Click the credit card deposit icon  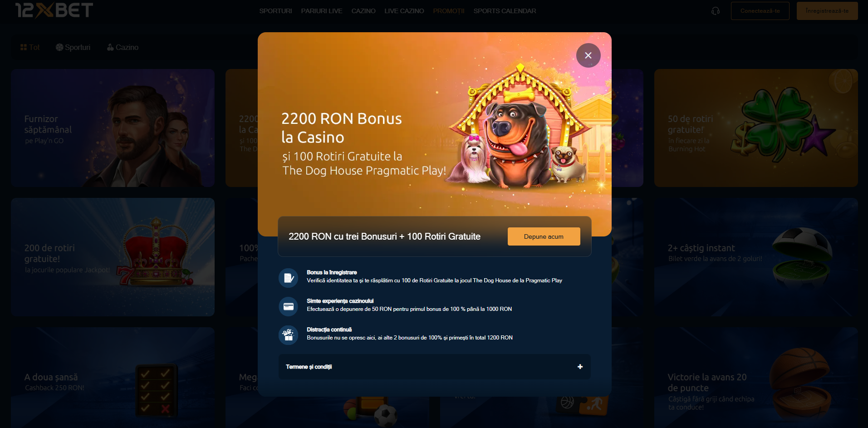[x=288, y=306]
